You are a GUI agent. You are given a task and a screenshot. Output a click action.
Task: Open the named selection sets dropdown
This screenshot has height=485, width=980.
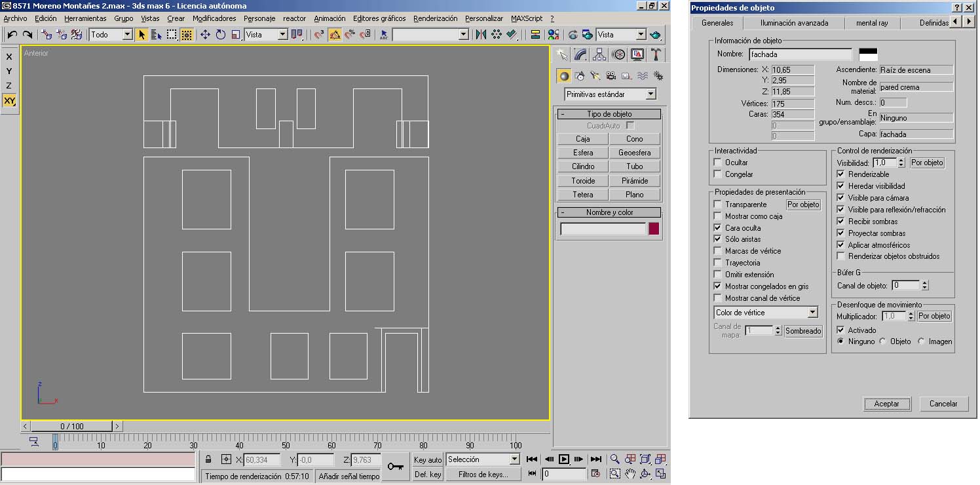430,35
